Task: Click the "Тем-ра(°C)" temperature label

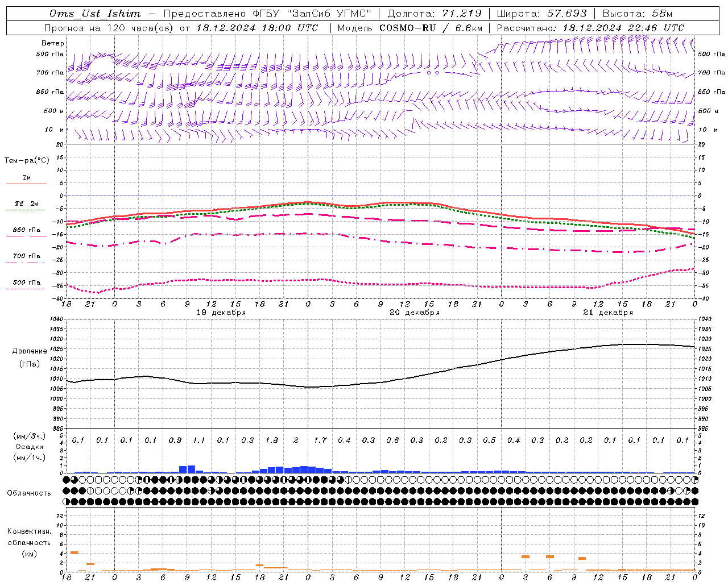Action: tap(27, 161)
